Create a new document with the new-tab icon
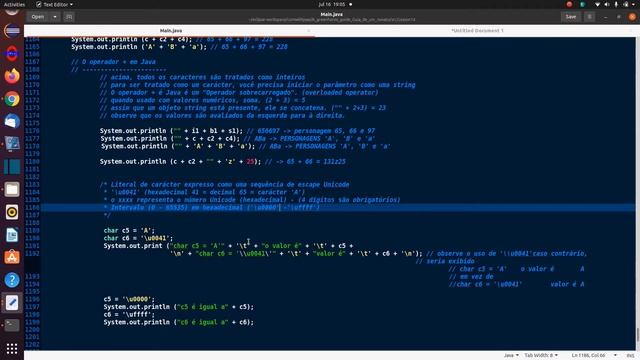The height and width of the screenshot is (360, 640). coord(69,17)
